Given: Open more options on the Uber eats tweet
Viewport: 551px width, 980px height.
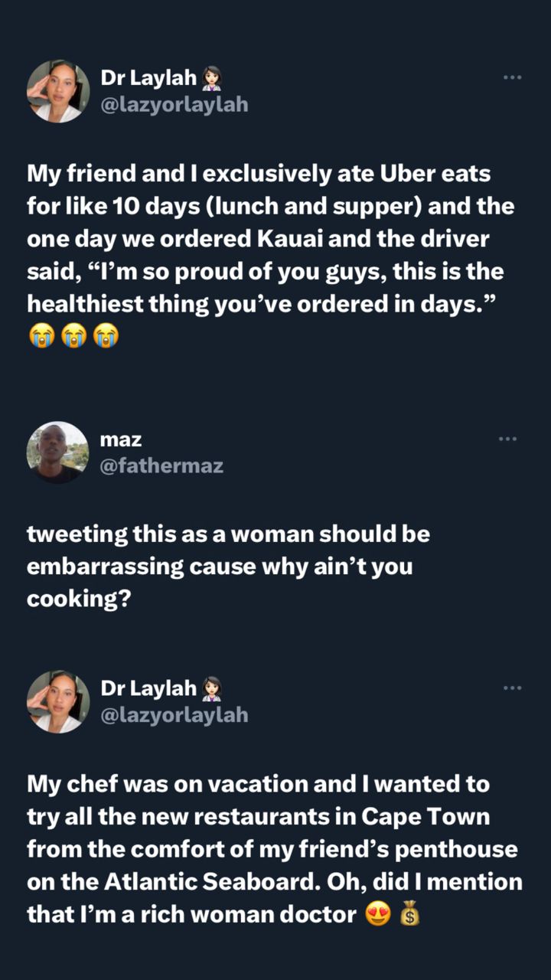Looking at the screenshot, I should pyautogui.click(x=512, y=77).
